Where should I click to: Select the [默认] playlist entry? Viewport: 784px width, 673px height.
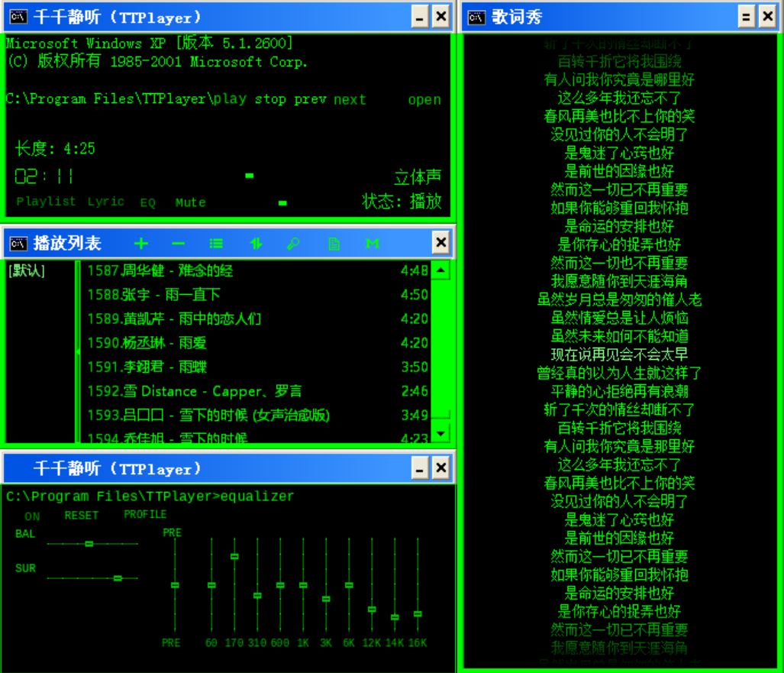(x=27, y=270)
